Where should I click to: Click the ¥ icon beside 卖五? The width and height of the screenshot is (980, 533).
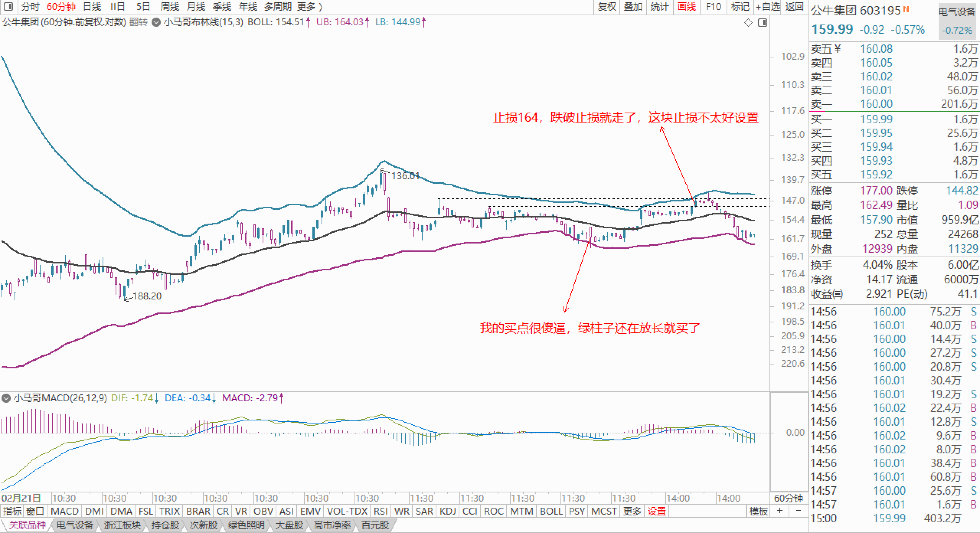coord(837,49)
